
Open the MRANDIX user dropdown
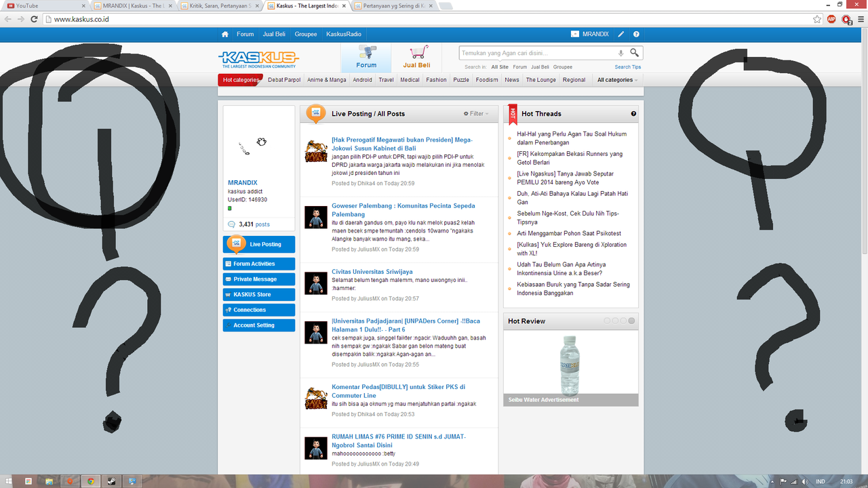pos(590,34)
